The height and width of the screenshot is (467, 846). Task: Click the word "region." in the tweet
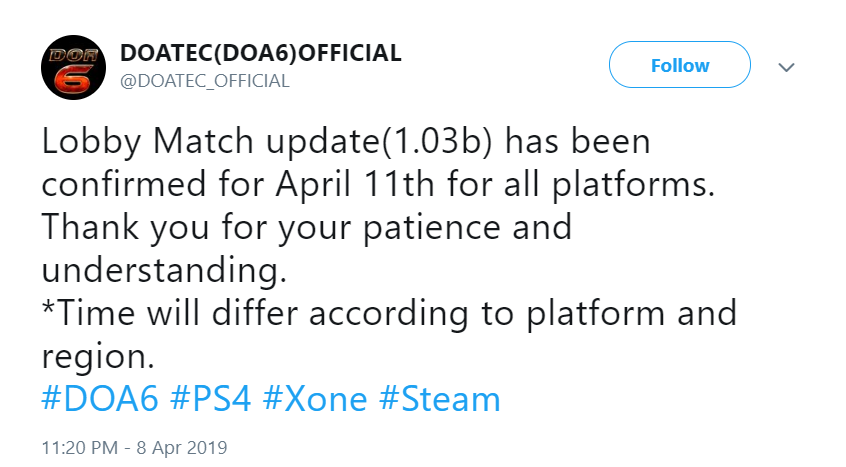coord(97,356)
